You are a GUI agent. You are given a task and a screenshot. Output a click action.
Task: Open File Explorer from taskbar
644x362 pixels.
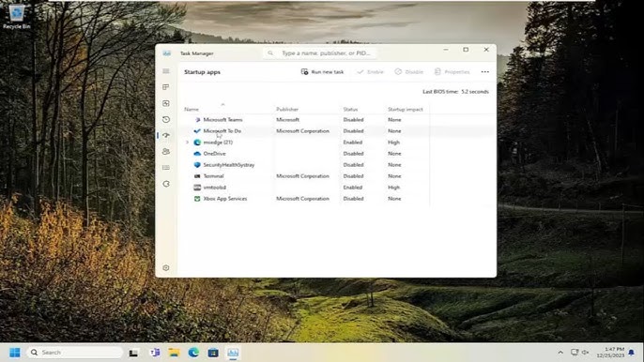pyautogui.click(x=175, y=353)
